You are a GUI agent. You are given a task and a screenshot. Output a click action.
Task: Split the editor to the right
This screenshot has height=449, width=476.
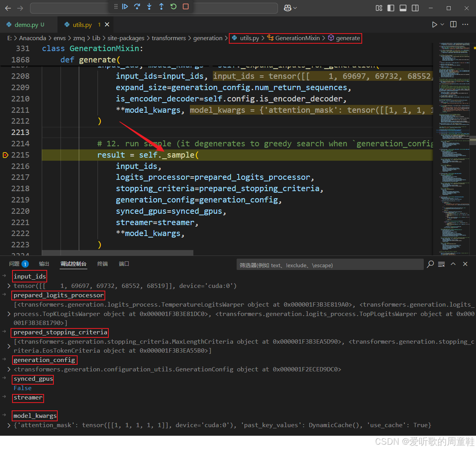453,25
